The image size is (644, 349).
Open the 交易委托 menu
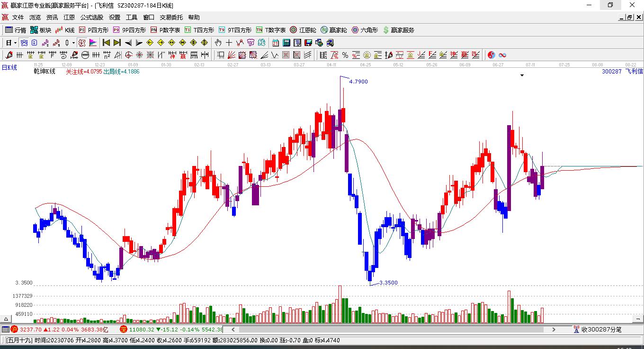(x=171, y=17)
